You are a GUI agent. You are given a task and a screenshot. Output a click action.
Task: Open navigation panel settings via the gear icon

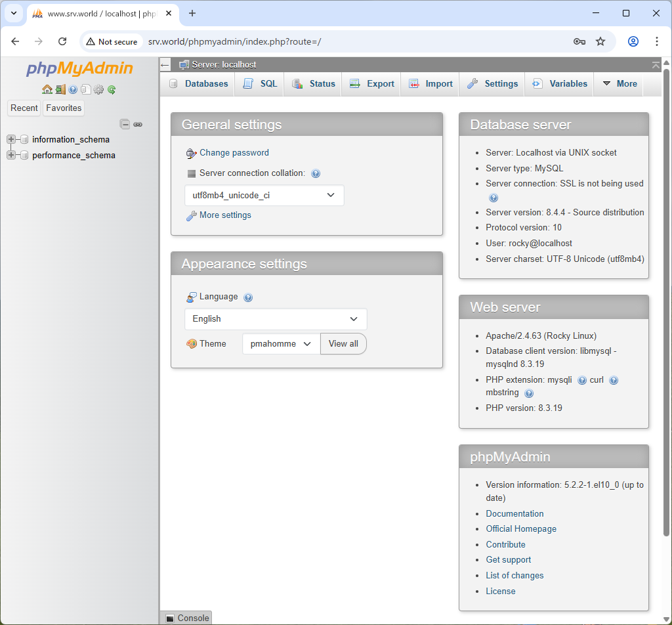[x=98, y=89]
